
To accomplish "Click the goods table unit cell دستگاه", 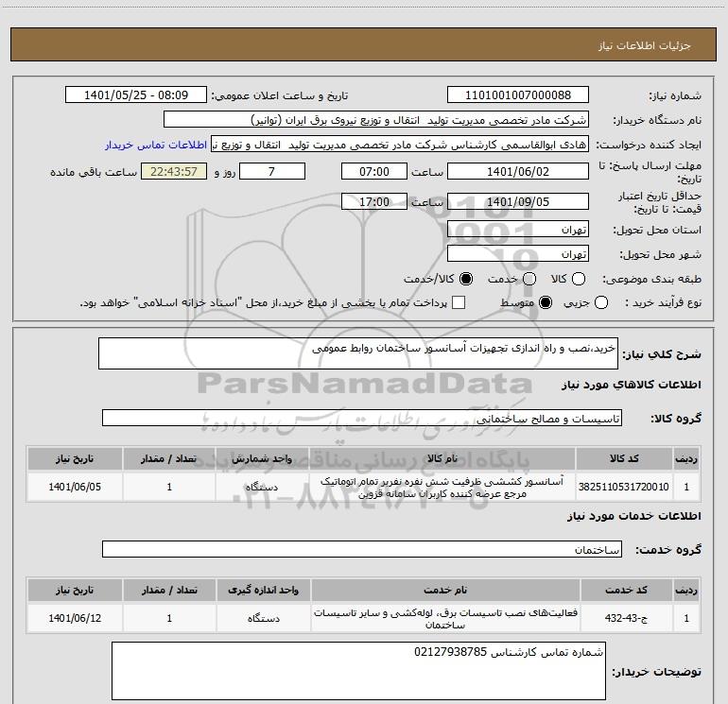I will pos(262,487).
